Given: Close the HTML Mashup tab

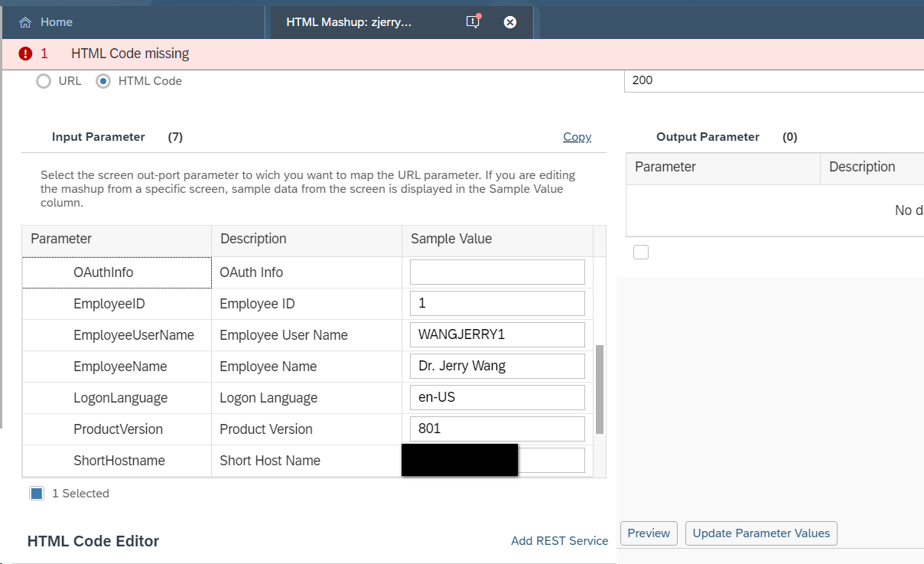Looking at the screenshot, I should (510, 22).
